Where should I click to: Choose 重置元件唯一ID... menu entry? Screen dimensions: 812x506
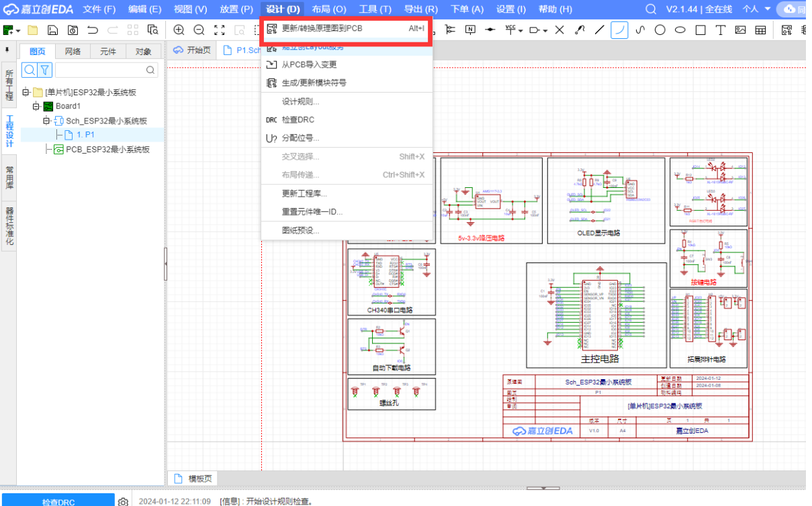347,211
